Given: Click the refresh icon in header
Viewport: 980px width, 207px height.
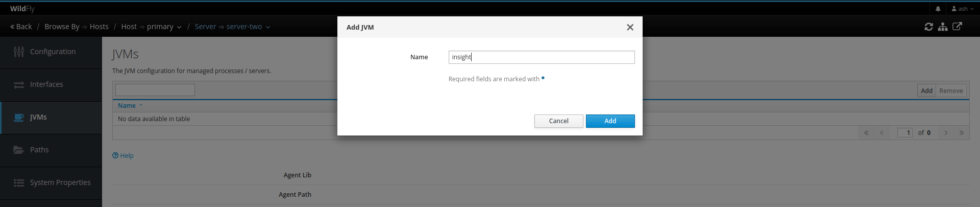Looking at the screenshot, I should (x=928, y=27).
